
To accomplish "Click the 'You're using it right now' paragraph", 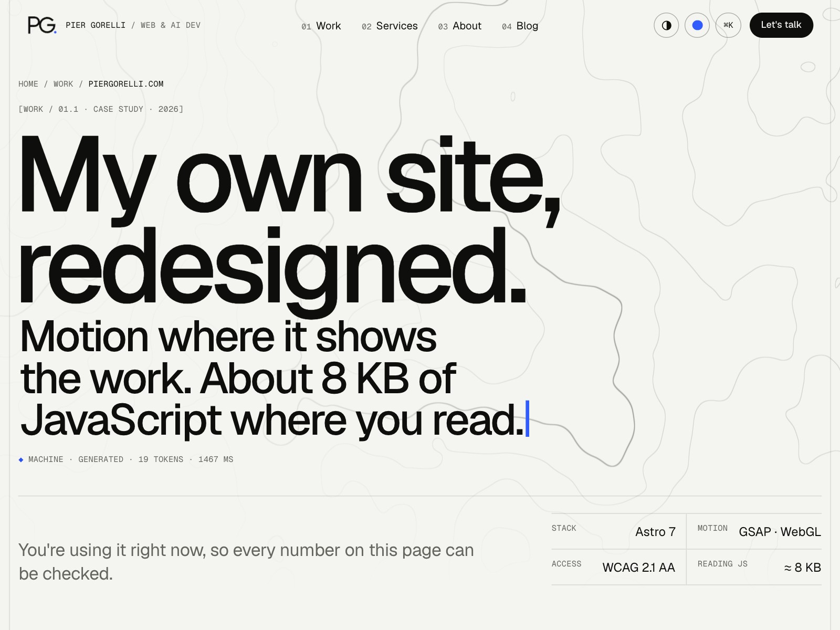I will 246,562.
